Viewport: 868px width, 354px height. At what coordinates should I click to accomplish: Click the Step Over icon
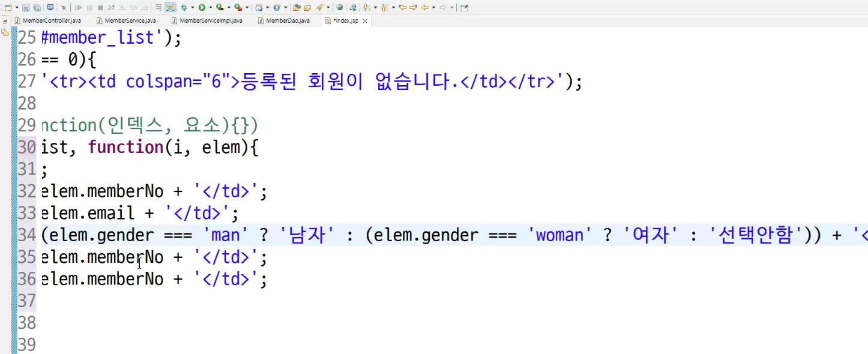133,8
